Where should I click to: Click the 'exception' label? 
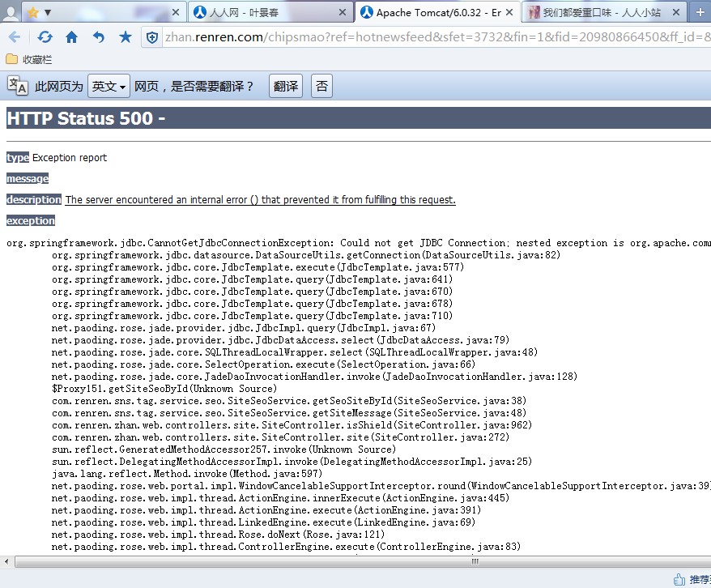pos(31,221)
